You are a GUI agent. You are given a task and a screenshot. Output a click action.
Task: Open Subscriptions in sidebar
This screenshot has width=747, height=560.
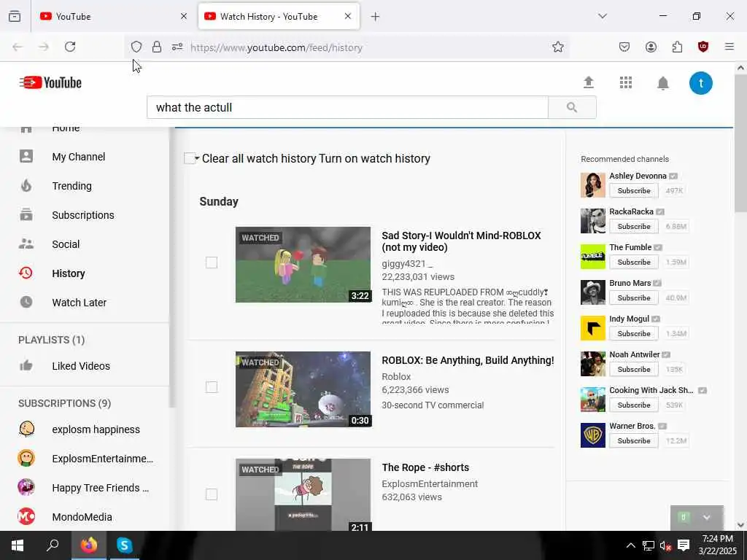tap(83, 215)
